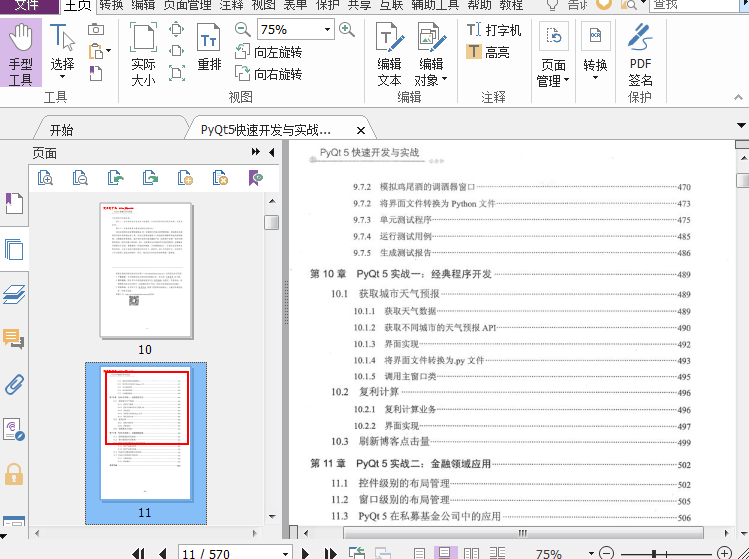Click the delete page icon in Pages panel

(x=220, y=178)
